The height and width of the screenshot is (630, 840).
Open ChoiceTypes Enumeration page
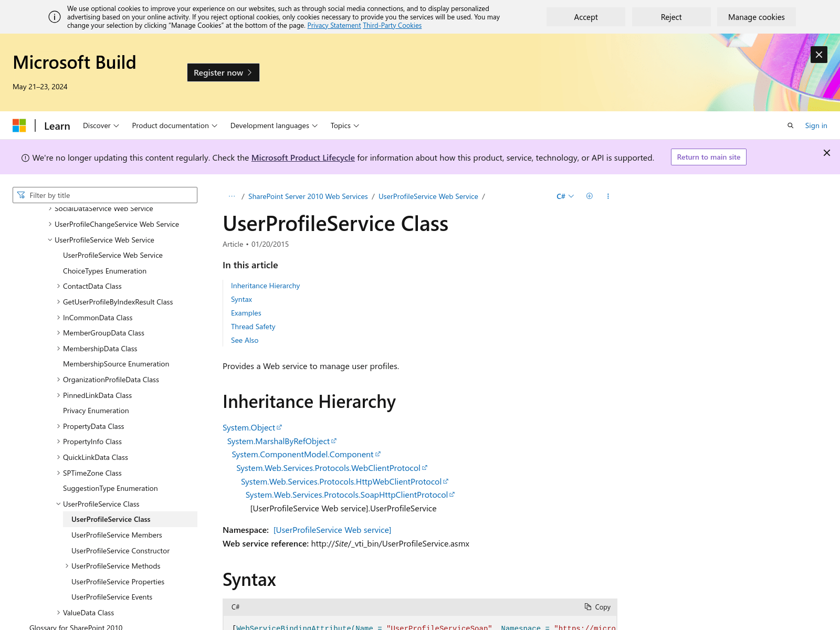click(104, 271)
